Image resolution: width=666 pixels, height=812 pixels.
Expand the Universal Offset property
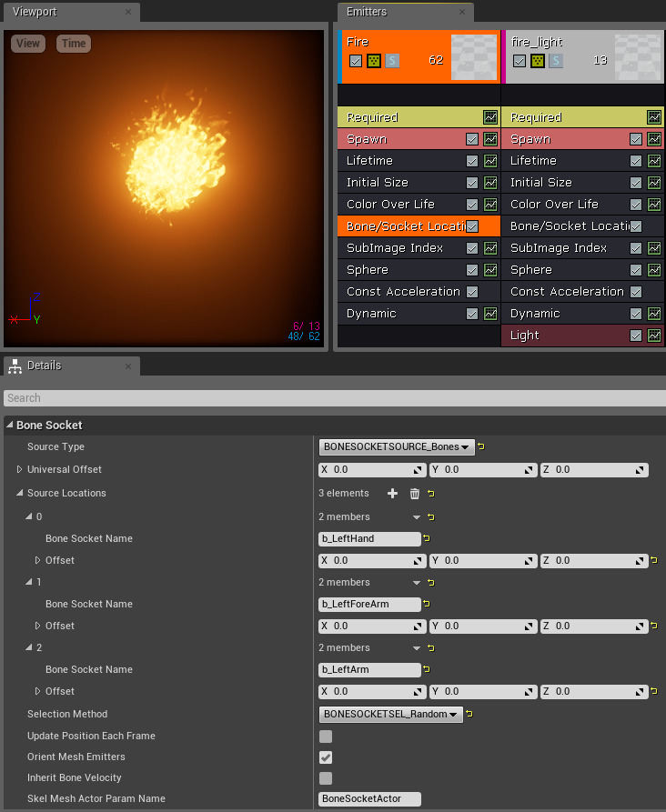pyautogui.click(x=20, y=469)
